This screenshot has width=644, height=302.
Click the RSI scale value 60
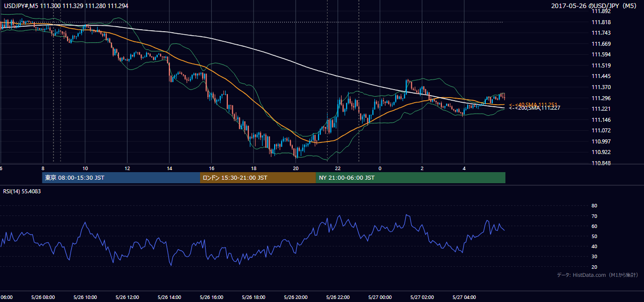[594, 226]
